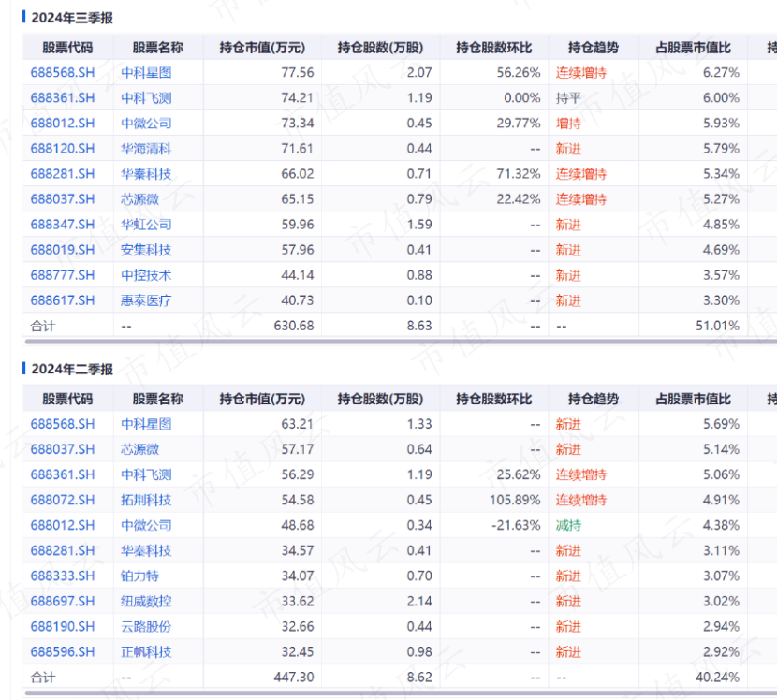Open 中科星图 link in 2024年三季报 table
Image resolution: width=777 pixels, height=700 pixels.
(146, 73)
